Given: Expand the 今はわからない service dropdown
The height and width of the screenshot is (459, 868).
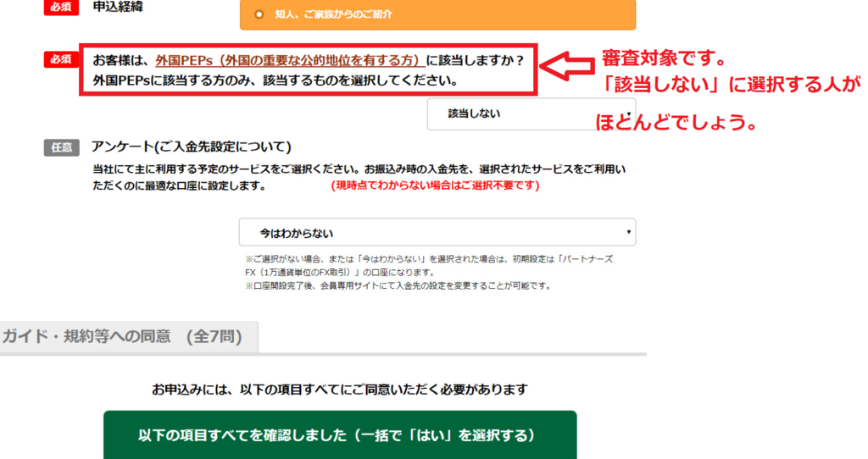Looking at the screenshot, I should pyautogui.click(x=437, y=232).
